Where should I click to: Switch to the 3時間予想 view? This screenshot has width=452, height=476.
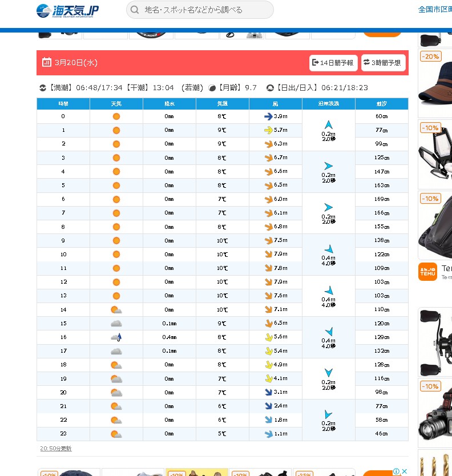tap(383, 63)
